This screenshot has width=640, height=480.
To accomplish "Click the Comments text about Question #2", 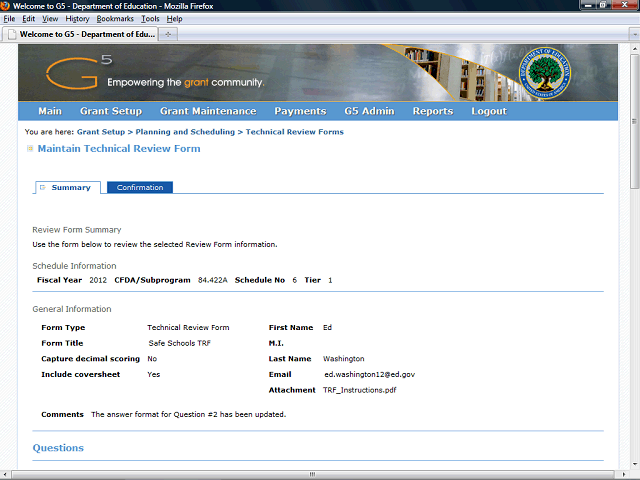I will pos(189,414).
